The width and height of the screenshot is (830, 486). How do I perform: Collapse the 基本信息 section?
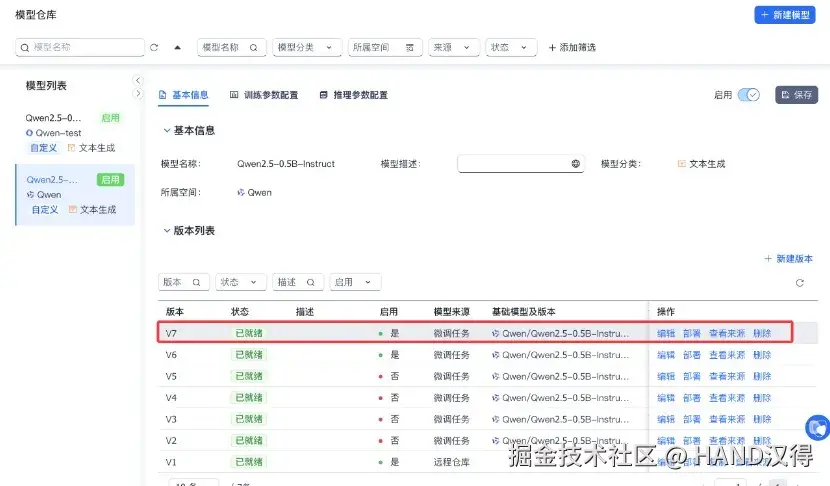point(167,130)
